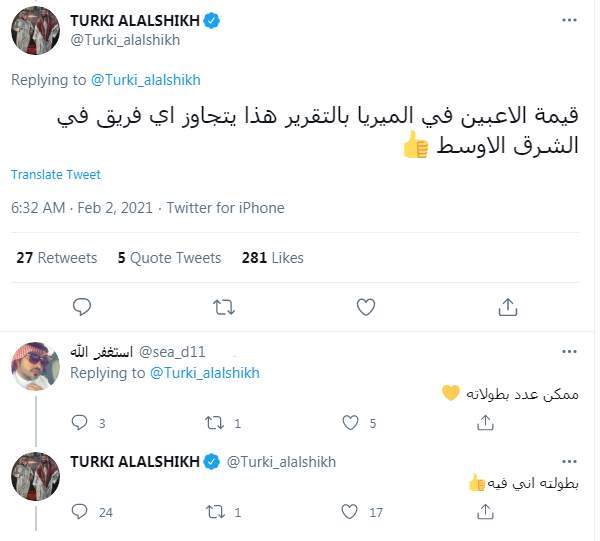View the 5 Quote Tweets list
The image size is (600, 541).
tap(169, 258)
